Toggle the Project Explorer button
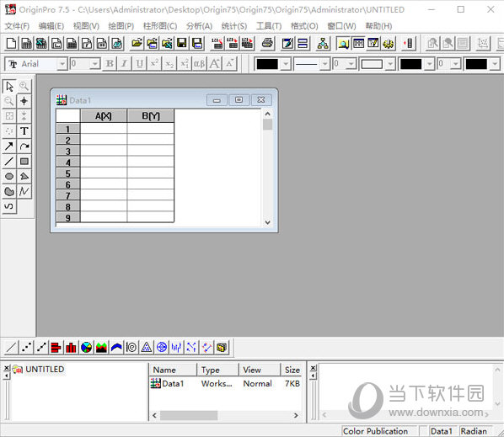504x437 pixels. 343,43
